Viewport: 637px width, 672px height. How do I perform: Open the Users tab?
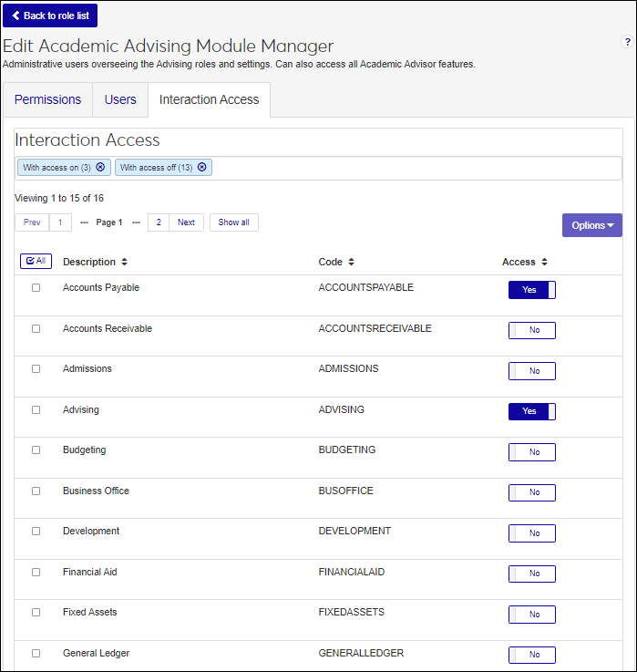click(120, 100)
